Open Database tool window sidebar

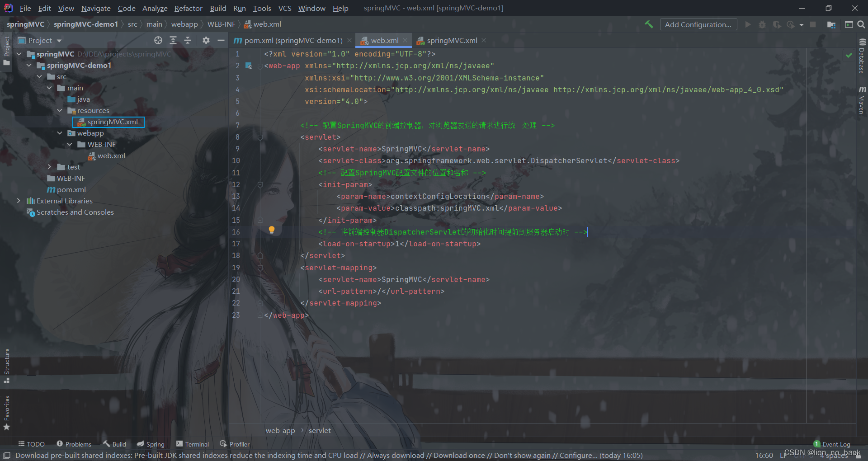click(x=862, y=56)
